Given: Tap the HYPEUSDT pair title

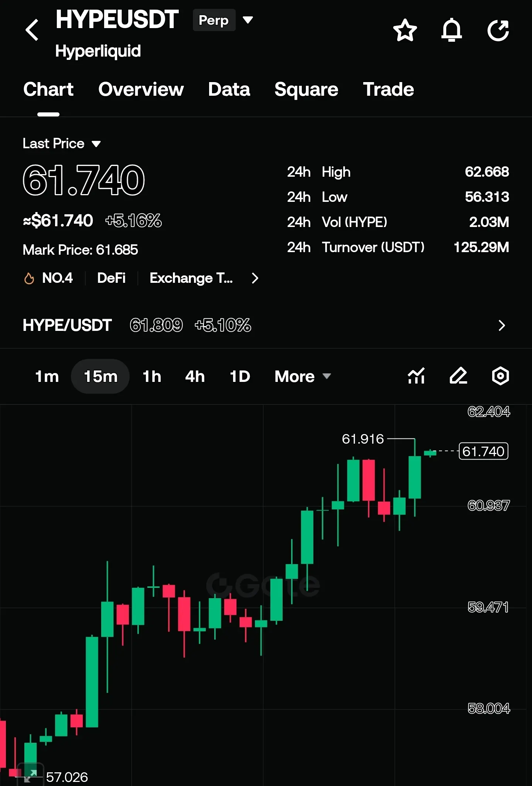Looking at the screenshot, I should click(x=117, y=20).
